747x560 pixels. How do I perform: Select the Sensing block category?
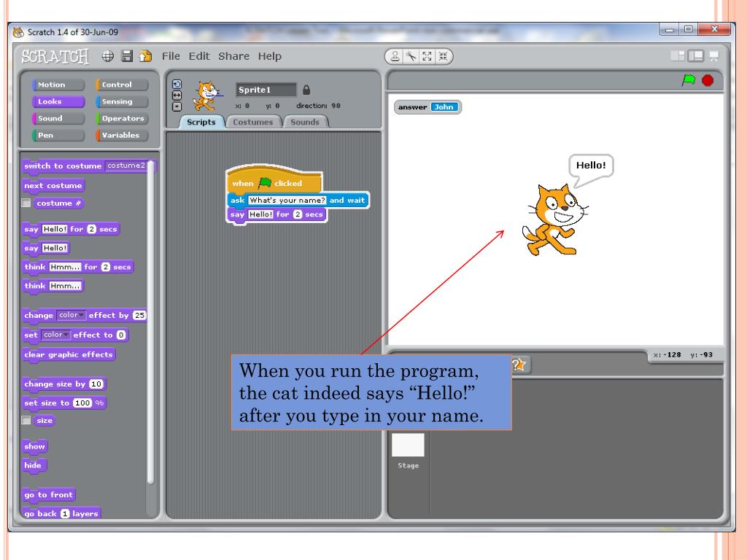tap(122, 101)
